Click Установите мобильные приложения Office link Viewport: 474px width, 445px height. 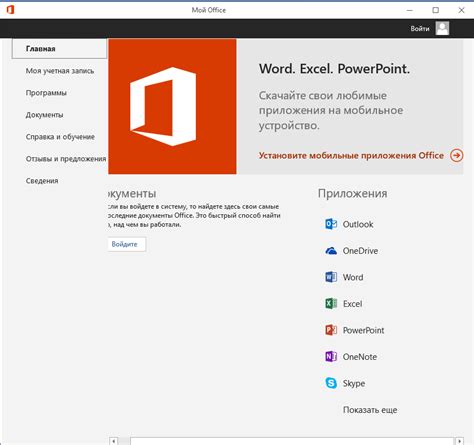351,155
